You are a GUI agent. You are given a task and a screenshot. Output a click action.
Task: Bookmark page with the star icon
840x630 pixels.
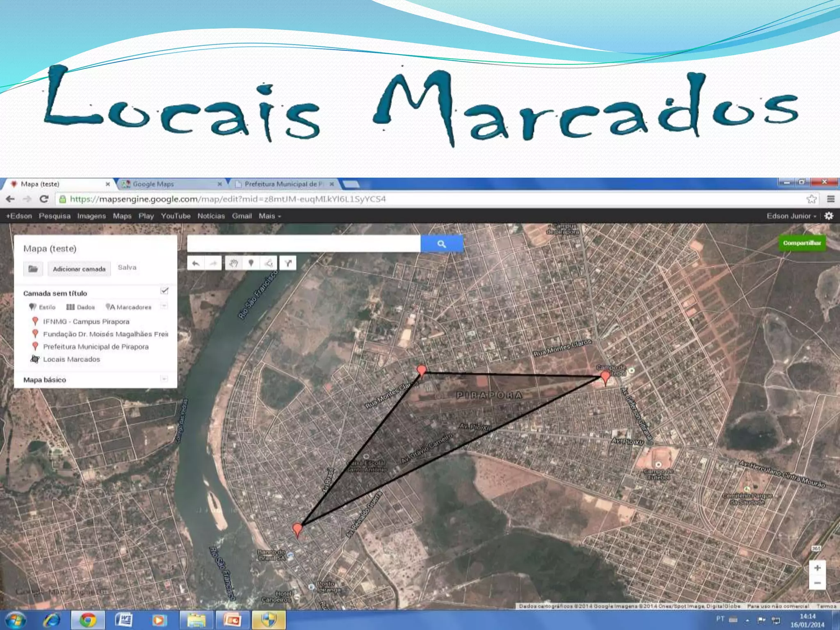(x=811, y=199)
